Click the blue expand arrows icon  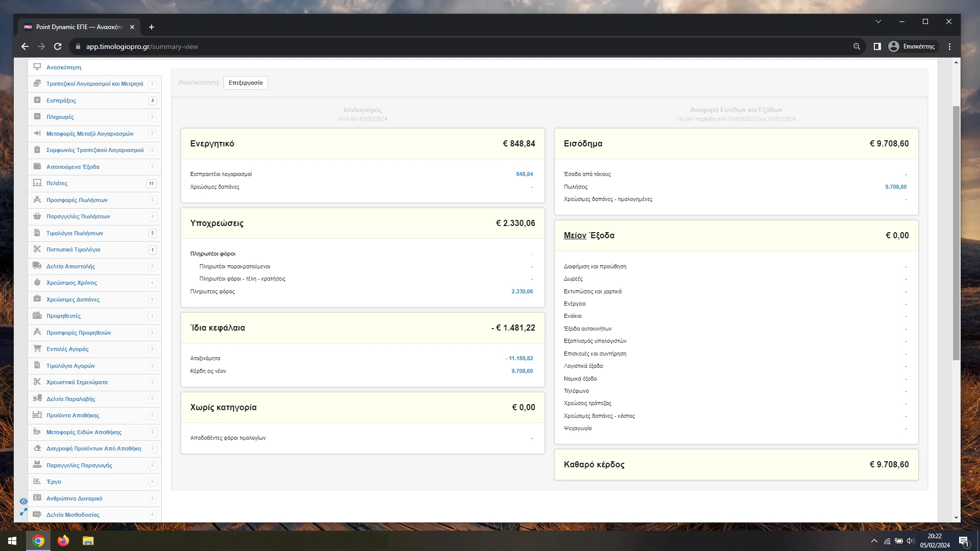(x=23, y=512)
